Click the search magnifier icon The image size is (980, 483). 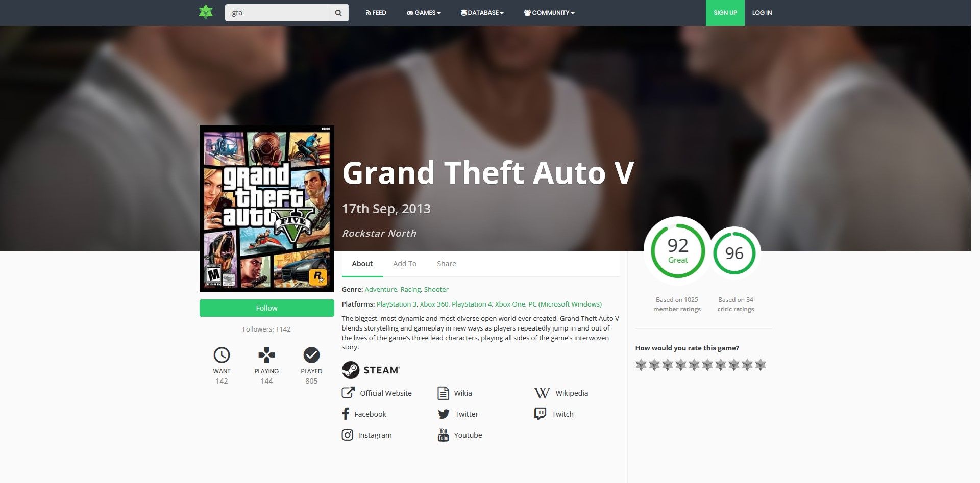point(338,13)
